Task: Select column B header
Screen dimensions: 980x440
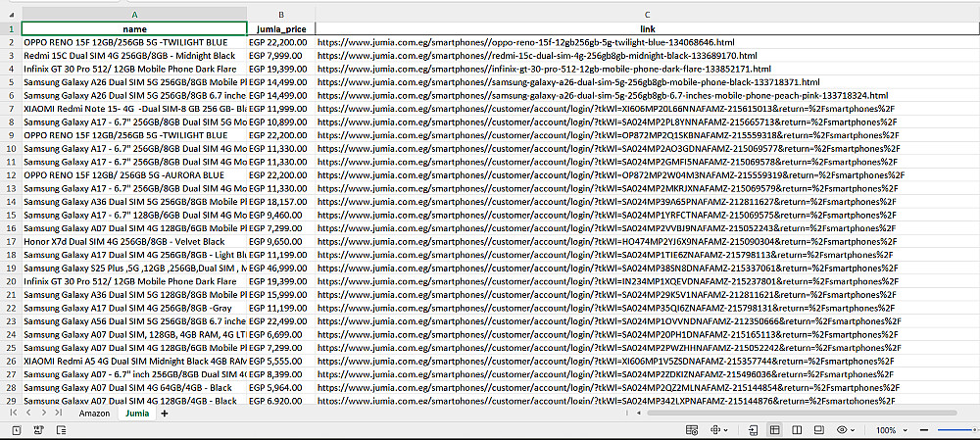Action: pos(281,13)
